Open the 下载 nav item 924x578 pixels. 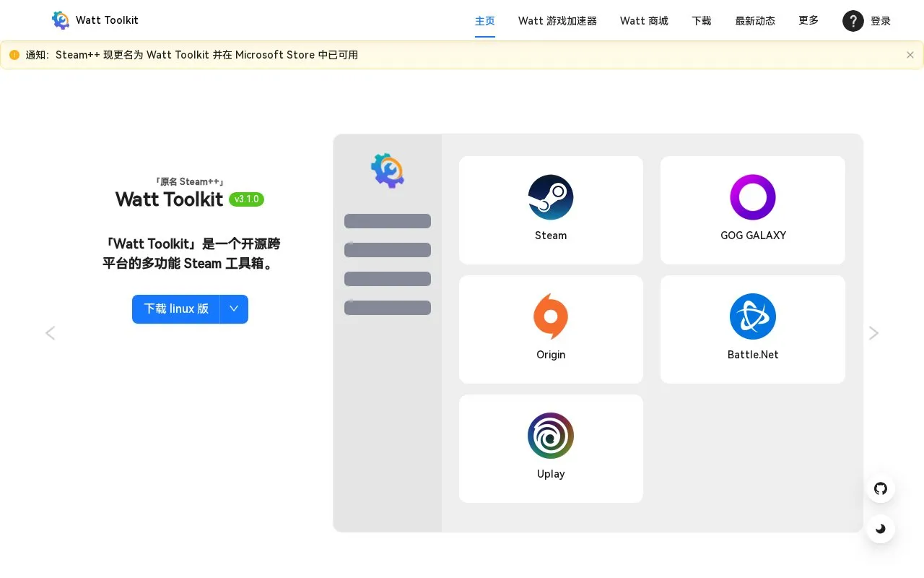pyautogui.click(x=702, y=21)
